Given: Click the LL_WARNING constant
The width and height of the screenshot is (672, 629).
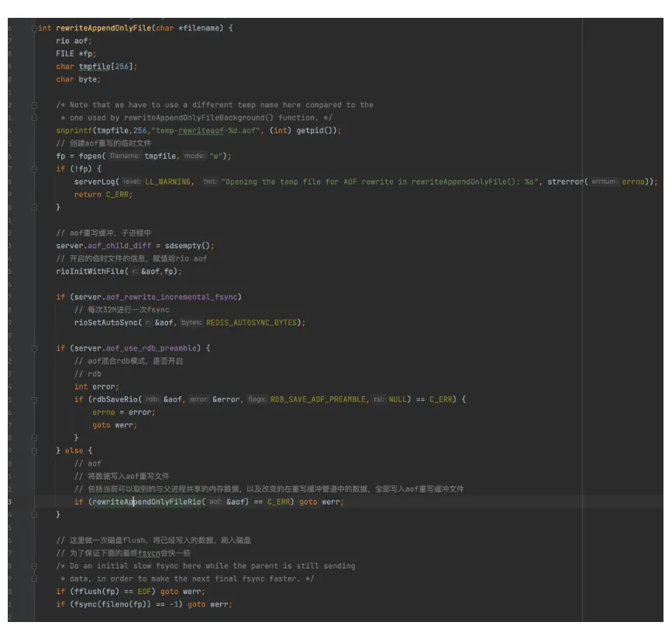Looking at the screenshot, I should [167, 181].
